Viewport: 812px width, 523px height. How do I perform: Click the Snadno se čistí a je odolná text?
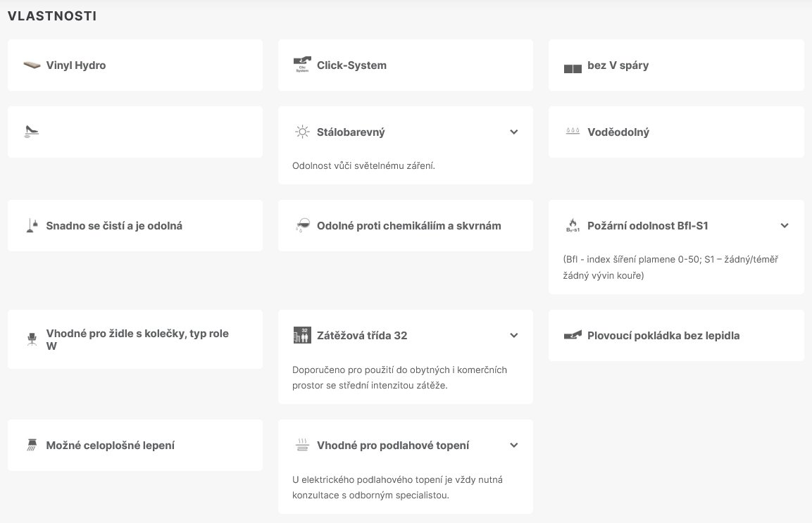[114, 226]
